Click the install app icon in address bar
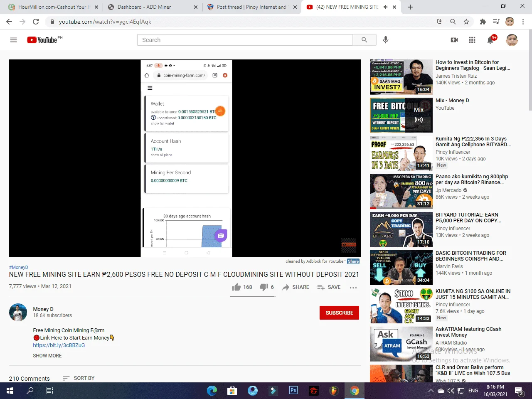Screen dimensions: 532x399 point(439,22)
